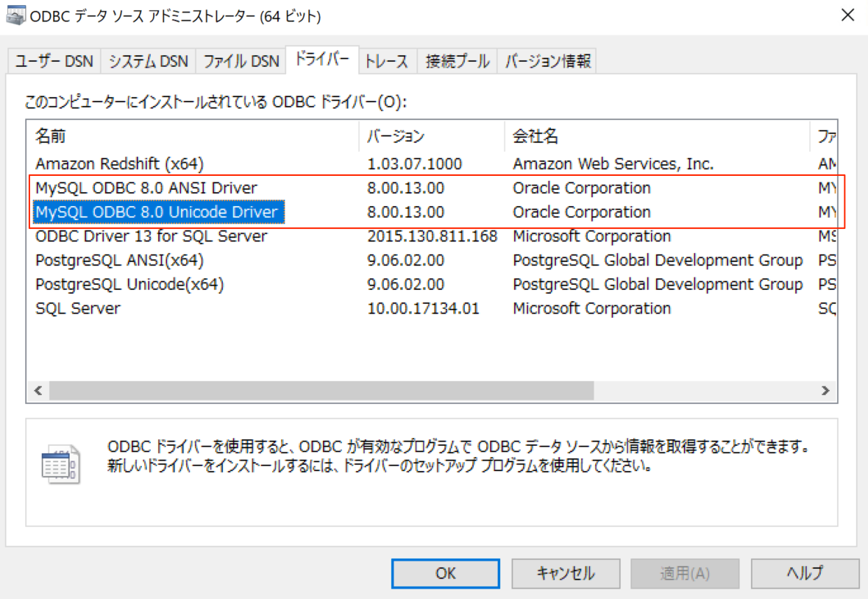The image size is (868, 599).
Task: Click version 9.06.02.00 in PostgreSQL Unicode row
Action: [406, 285]
